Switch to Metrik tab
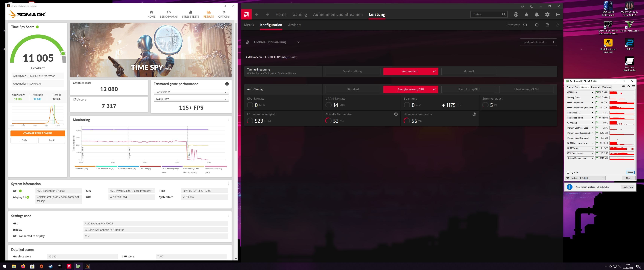This screenshot has width=644, height=270. point(249,25)
